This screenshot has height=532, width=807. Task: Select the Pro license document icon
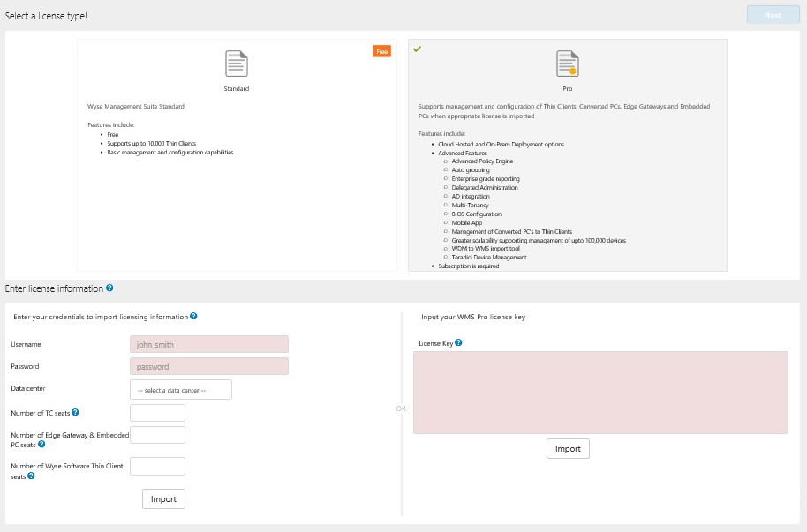567,64
